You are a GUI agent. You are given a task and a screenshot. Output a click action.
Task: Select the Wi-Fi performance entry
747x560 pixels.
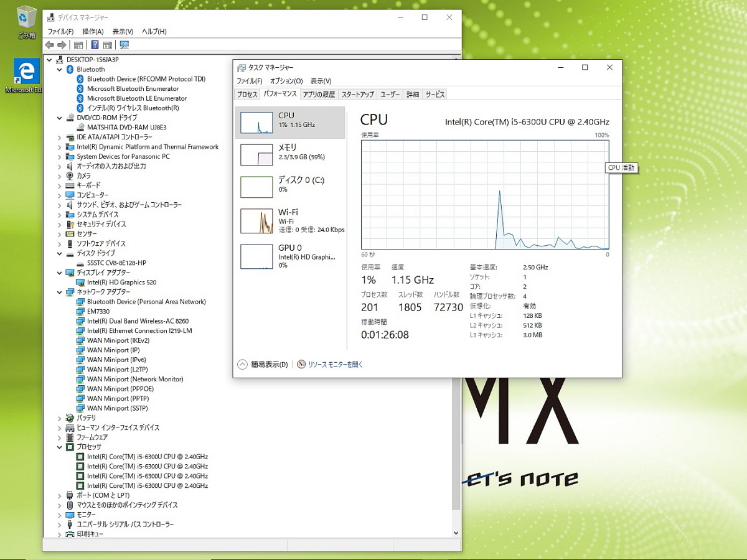[x=290, y=220]
